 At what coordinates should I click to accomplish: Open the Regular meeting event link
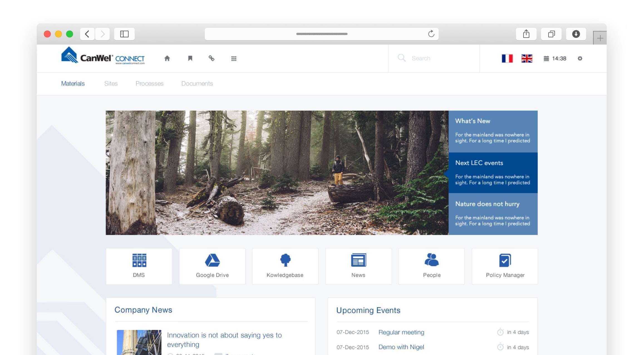pos(401,332)
